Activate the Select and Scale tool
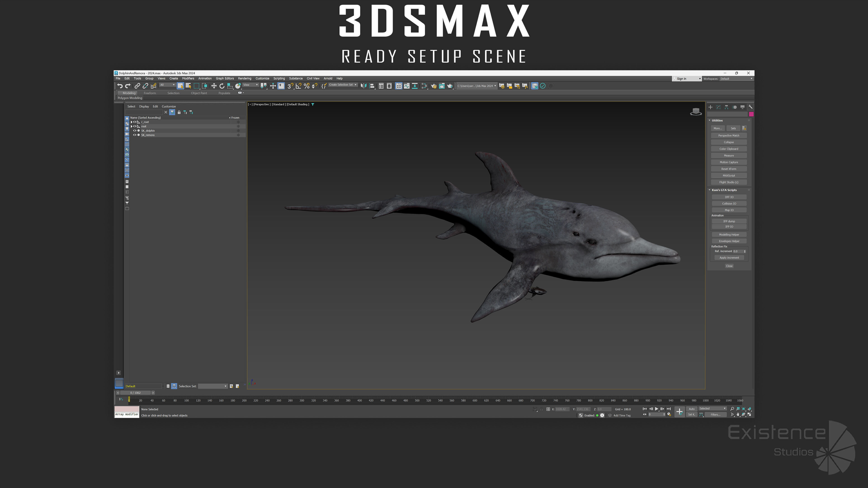The image size is (868, 488). click(x=230, y=86)
